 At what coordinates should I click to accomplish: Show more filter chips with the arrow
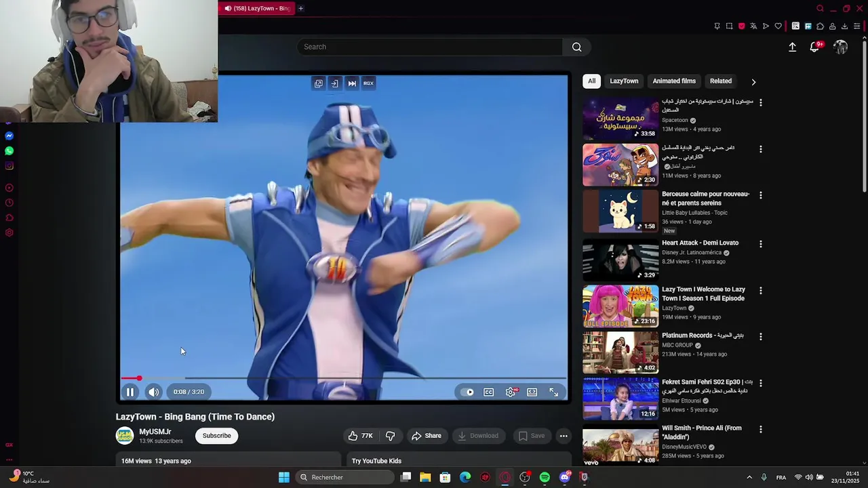click(753, 81)
